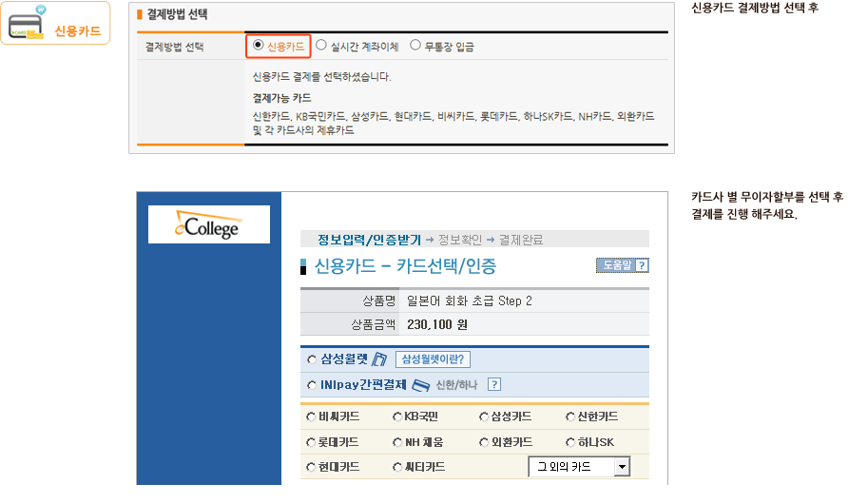Screen dimensions: 868x504
Task: Click the 정보입력/인증받기 step
Action: [x=369, y=240]
